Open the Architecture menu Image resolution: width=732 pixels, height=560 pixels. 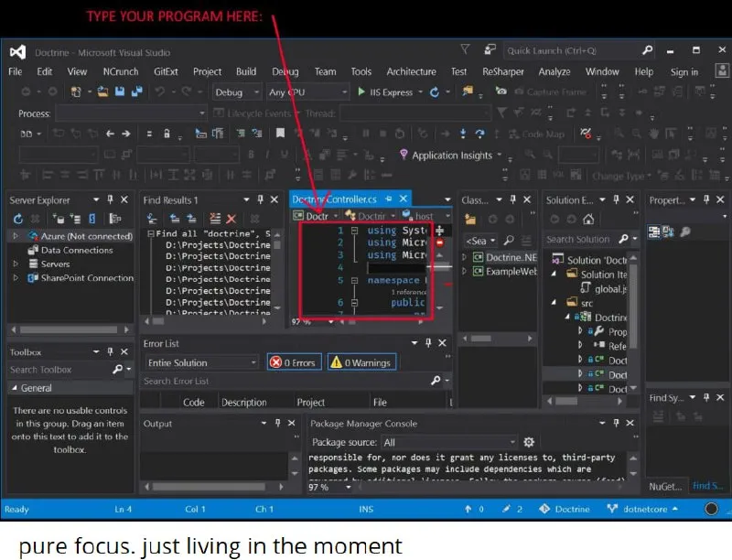click(x=411, y=72)
